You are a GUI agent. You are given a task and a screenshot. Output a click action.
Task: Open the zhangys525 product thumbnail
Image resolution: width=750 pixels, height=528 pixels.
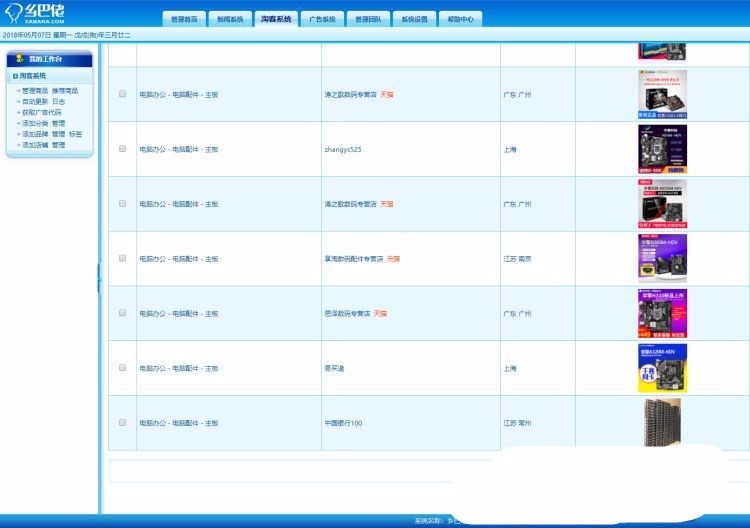662,149
